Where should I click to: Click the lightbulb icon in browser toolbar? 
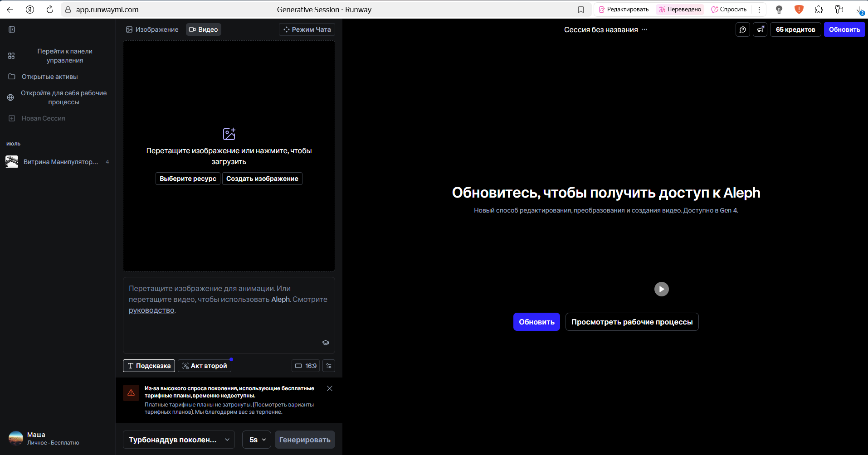click(779, 10)
